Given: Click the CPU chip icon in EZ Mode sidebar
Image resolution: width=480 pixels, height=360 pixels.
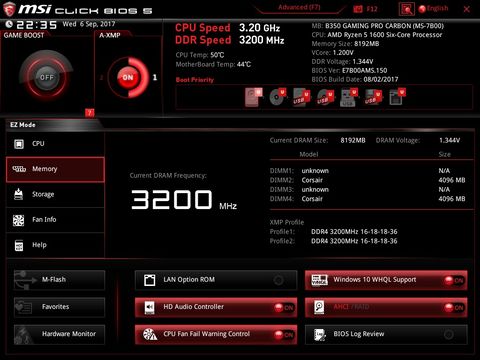Looking at the screenshot, I should (x=19, y=144).
